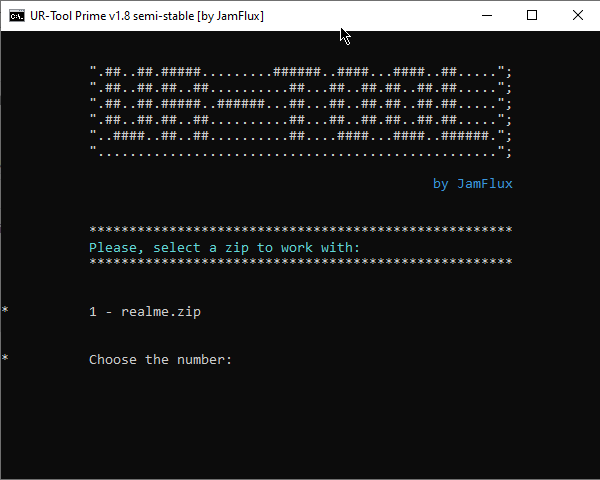The width and height of the screenshot is (600, 480).
Task: Click the lower asterisk separator line
Action: 300,262
